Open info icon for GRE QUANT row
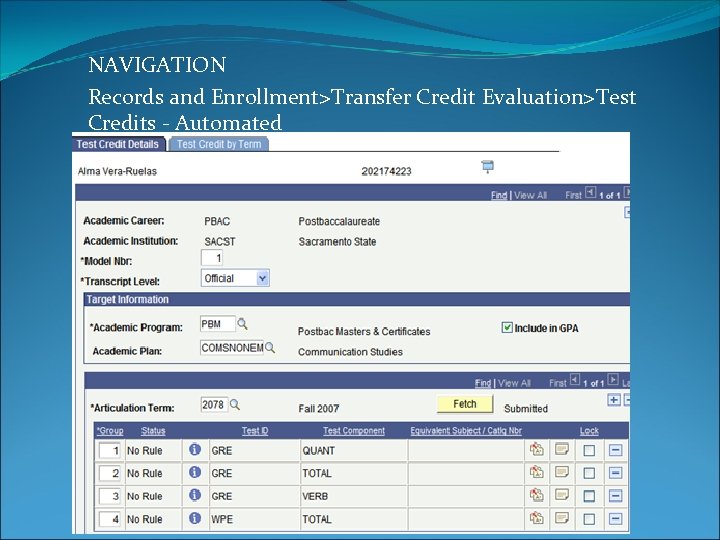Viewport: 720px width, 540px height. coord(195,450)
